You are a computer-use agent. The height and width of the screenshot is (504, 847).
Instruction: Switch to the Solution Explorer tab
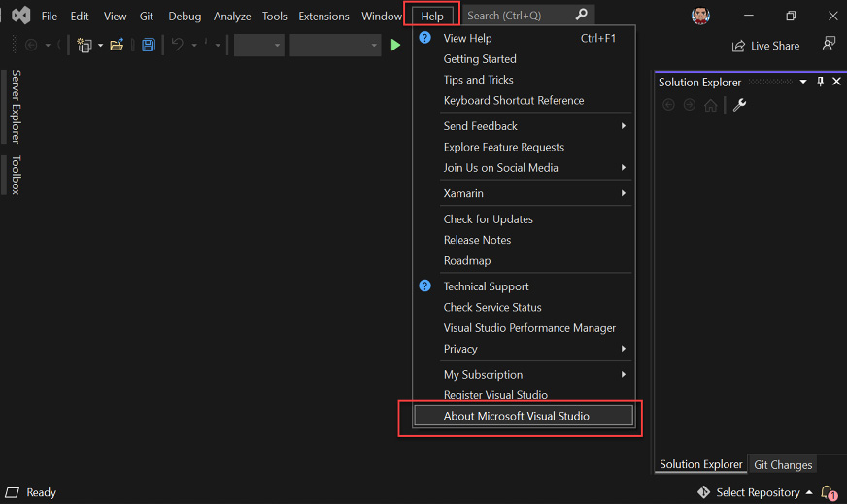[700, 464]
